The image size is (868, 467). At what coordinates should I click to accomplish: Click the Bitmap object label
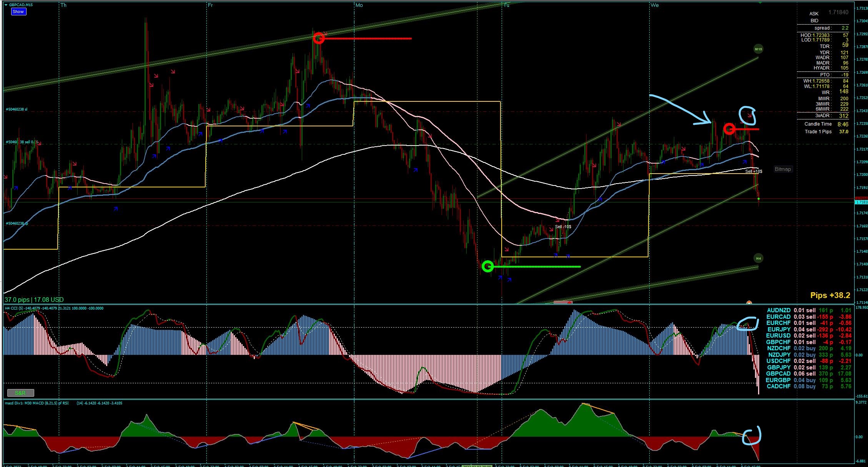click(x=783, y=169)
